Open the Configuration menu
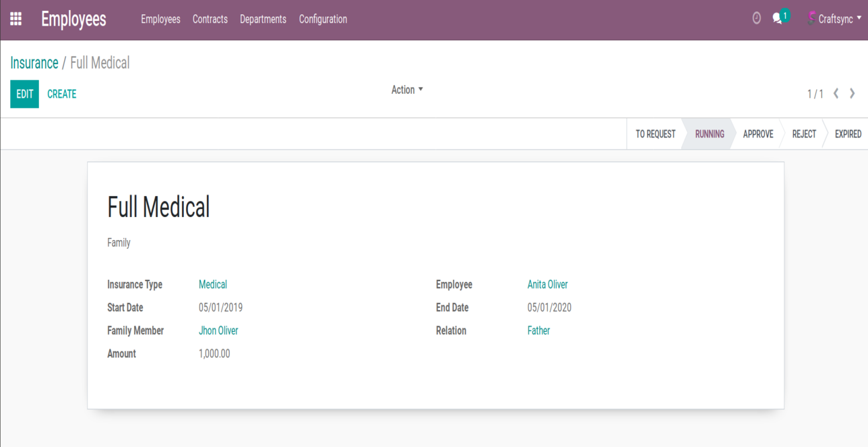868x447 pixels. pos(323,20)
